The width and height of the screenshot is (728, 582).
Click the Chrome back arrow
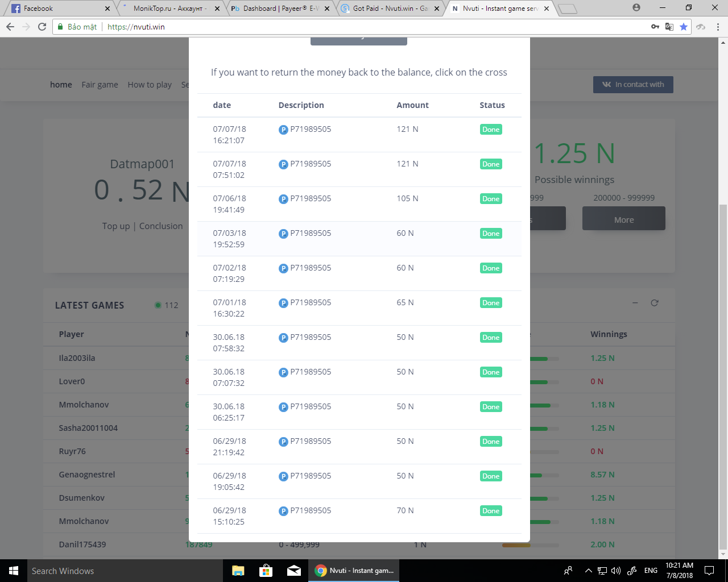[10, 27]
